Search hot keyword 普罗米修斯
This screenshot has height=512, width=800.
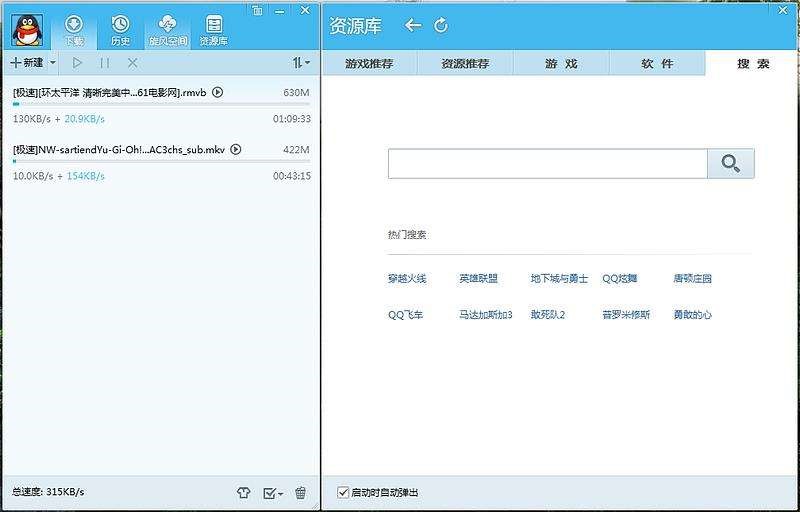pos(626,315)
